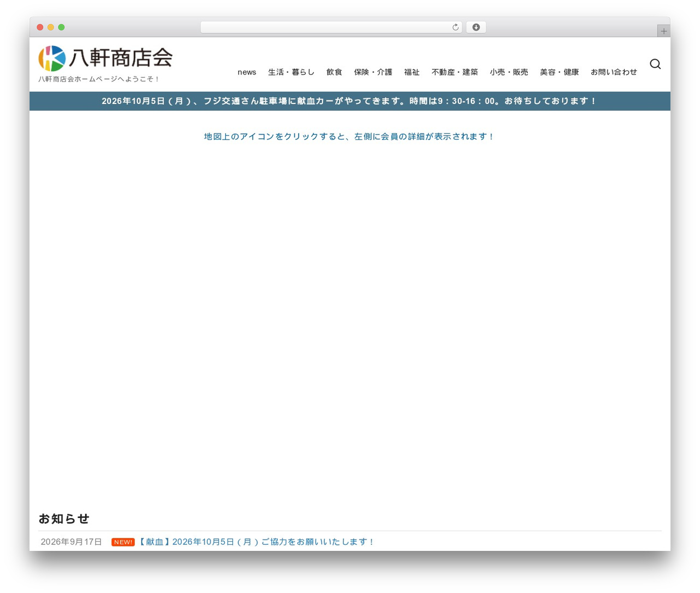Click the blue blood drive announcement banner
700x593 pixels.
point(350,101)
